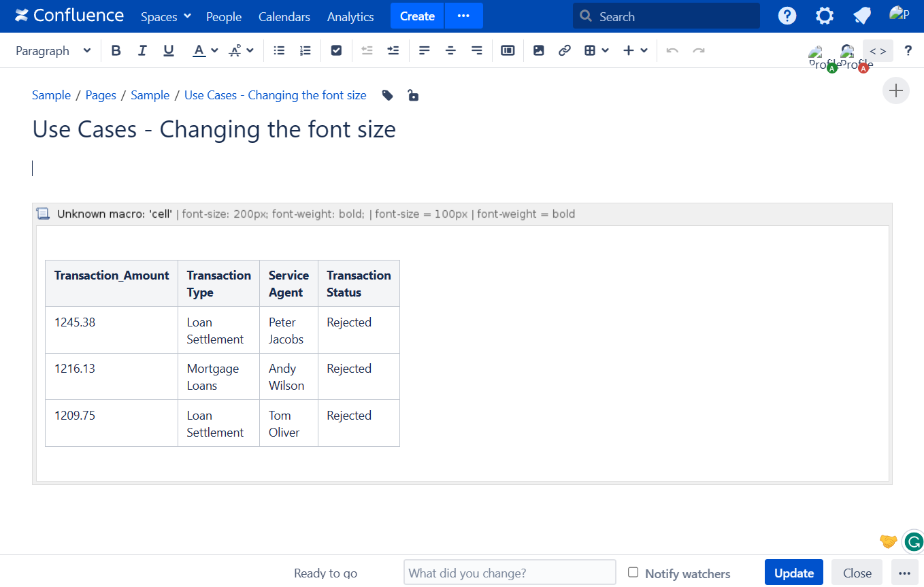Toggle bold formatting in the toolbar
The height and width of the screenshot is (587, 924).
click(x=116, y=50)
